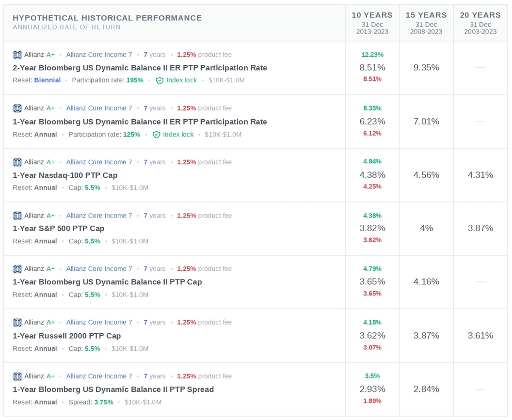This screenshot has width=512, height=420.
Task: Click the 9.35% value in the 15 Years column
Action: point(426,68)
